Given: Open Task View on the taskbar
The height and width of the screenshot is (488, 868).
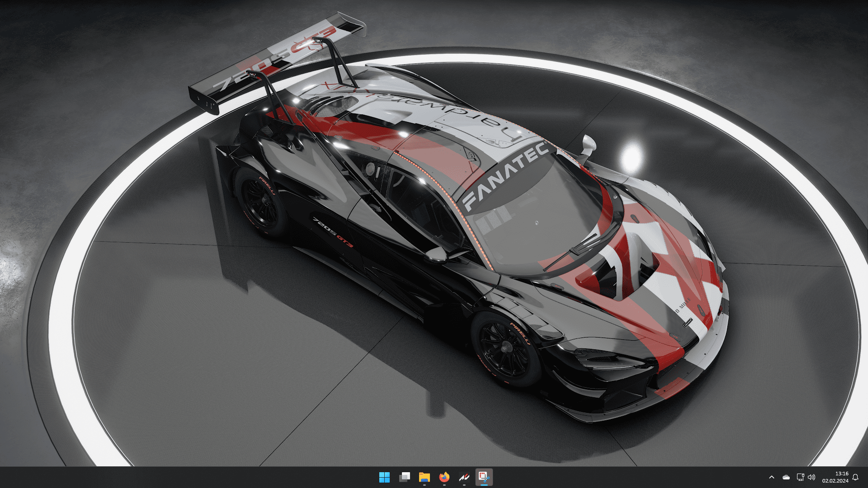Looking at the screenshot, I should click(x=405, y=477).
